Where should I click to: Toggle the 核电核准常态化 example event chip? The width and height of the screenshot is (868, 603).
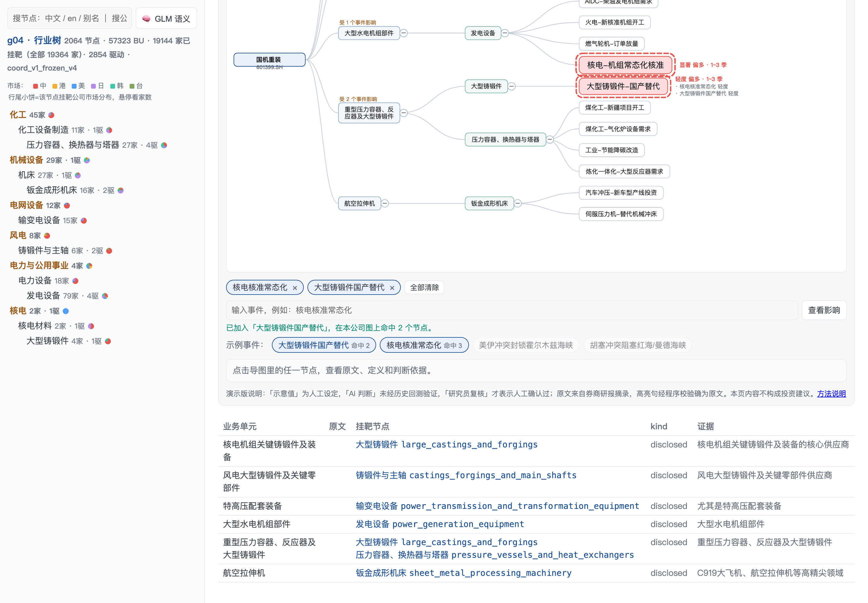tap(424, 345)
